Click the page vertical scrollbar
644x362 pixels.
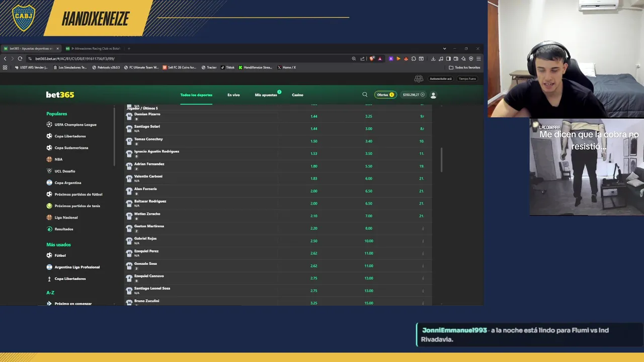[x=441, y=160]
